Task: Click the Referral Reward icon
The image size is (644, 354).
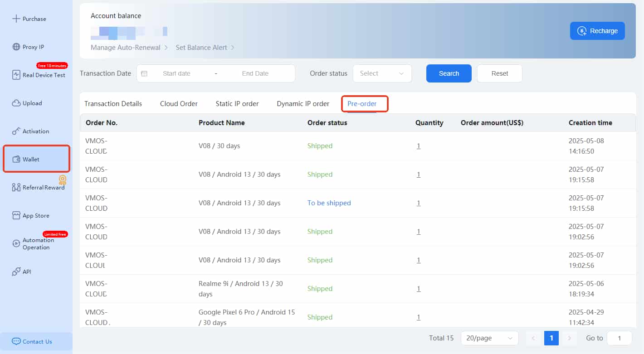Action: [x=16, y=187]
